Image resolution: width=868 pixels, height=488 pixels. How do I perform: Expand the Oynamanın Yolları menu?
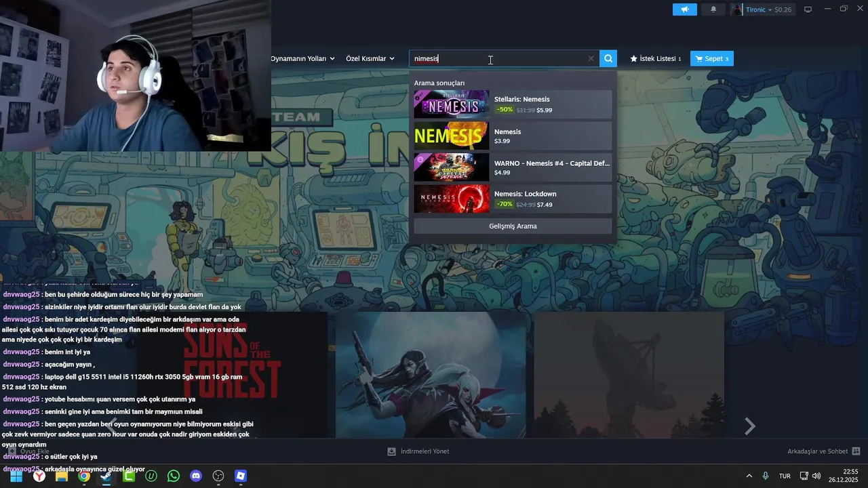[x=302, y=58]
